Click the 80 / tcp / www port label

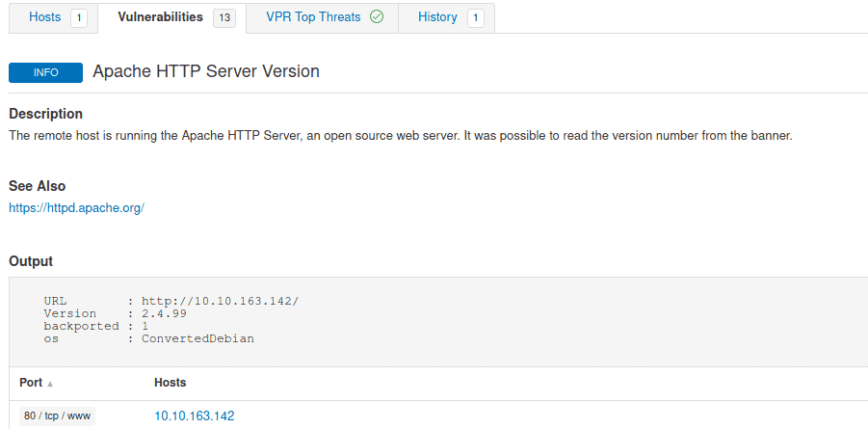point(57,416)
